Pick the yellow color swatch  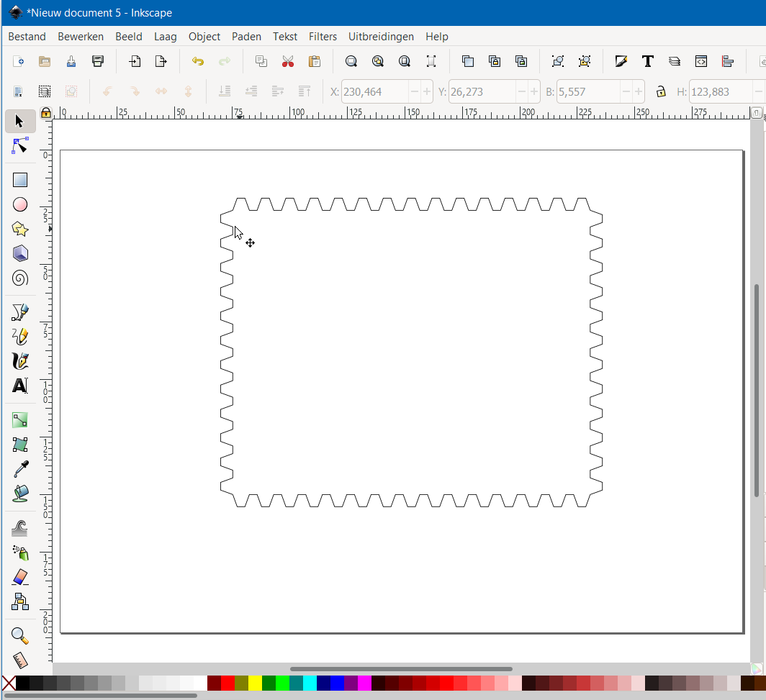(255, 683)
